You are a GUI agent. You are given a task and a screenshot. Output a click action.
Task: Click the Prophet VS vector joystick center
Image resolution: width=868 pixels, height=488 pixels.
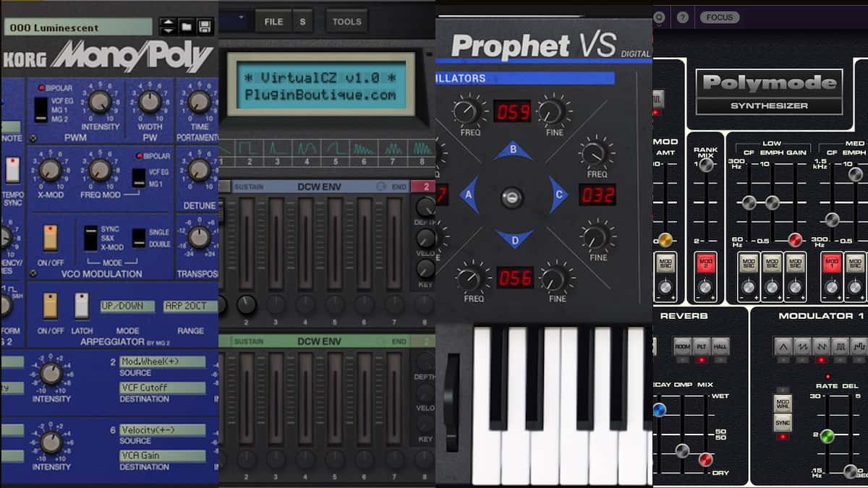tap(512, 197)
